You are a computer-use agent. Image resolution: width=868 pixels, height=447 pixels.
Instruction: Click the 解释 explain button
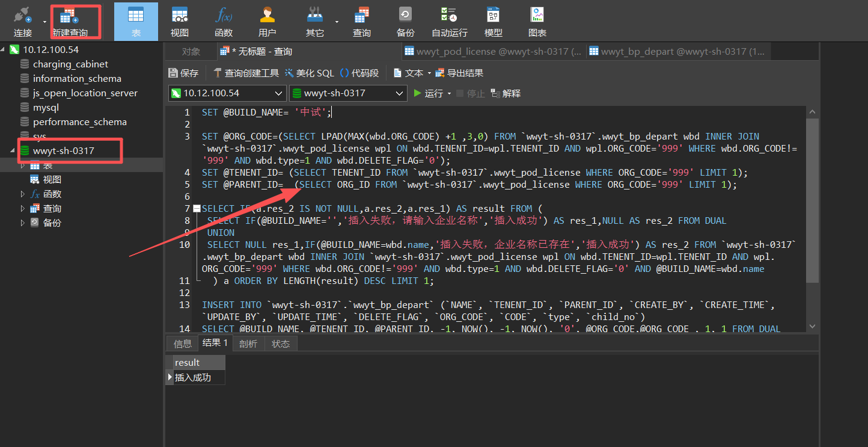pyautogui.click(x=506, y=93)
